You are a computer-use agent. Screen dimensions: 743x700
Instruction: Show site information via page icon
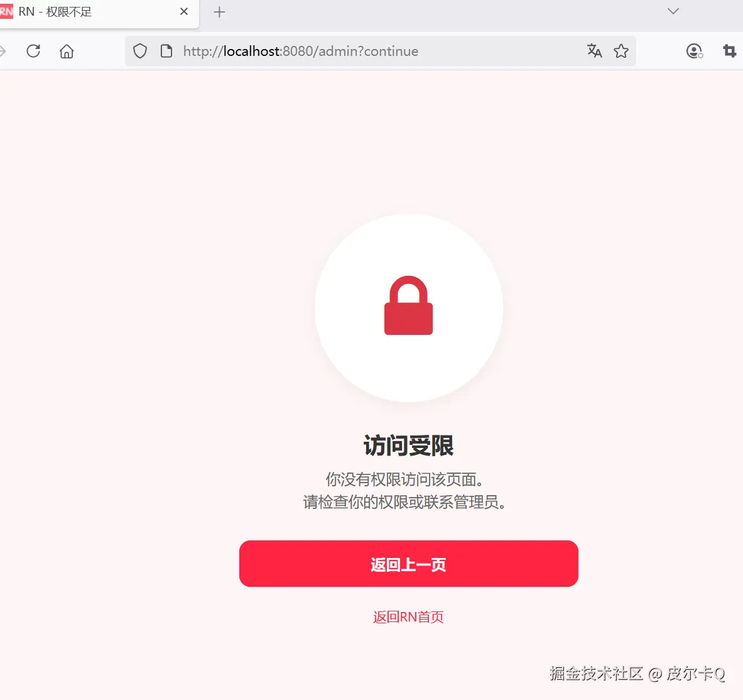166,51
